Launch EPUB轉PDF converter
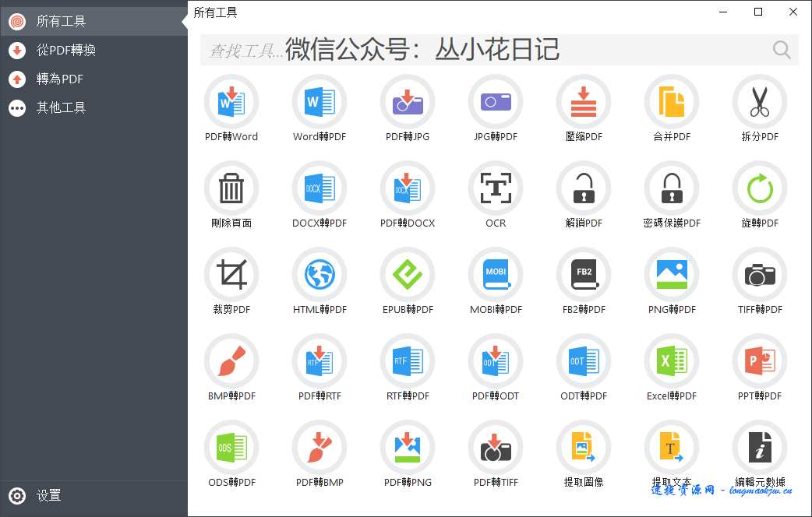The height and width of the screenshot is (517, 812). (x=408, y=275)
